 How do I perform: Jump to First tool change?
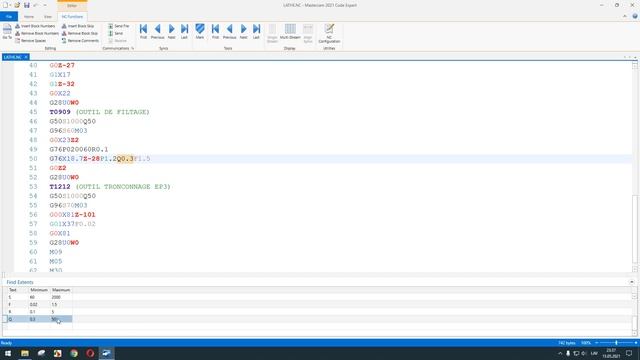(216, 31)
